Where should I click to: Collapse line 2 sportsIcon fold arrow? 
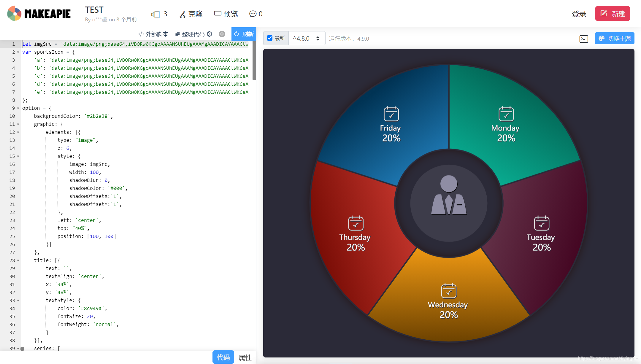pyautogui.click(x=18, y=52)
